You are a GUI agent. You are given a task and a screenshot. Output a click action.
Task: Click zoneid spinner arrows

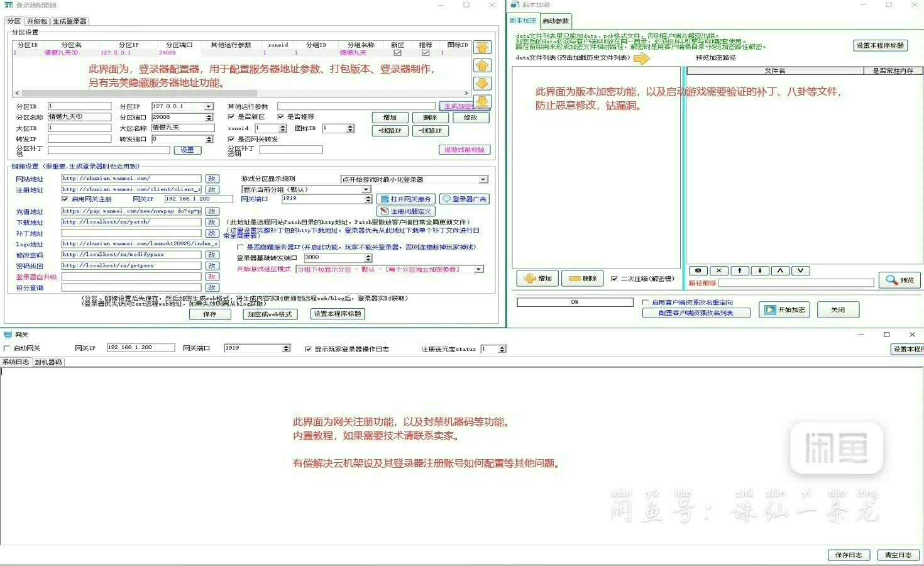[283, 128]
